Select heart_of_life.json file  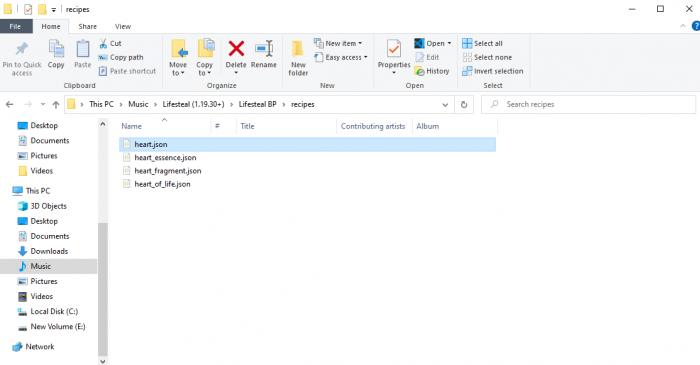(162, 184)
